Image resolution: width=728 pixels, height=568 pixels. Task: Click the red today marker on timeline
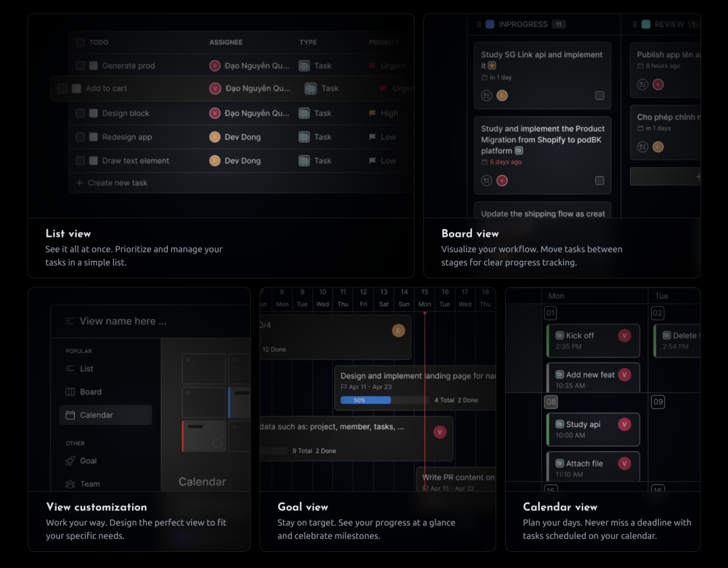[425, 314]
